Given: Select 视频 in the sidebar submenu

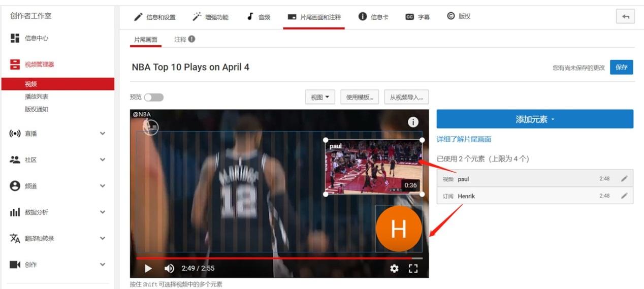Looking at the screenshot, I should pos(57,84).
